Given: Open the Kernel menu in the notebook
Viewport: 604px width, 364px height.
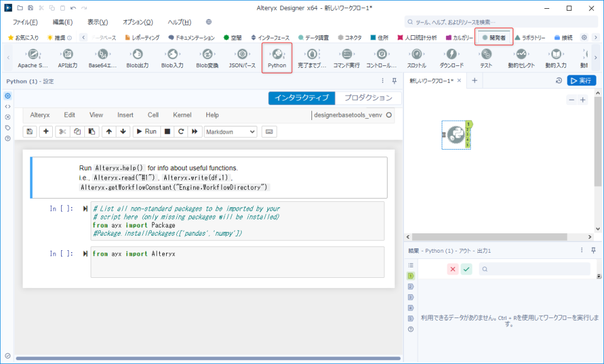Looking at the screenshot, I should tap(182, 115).
